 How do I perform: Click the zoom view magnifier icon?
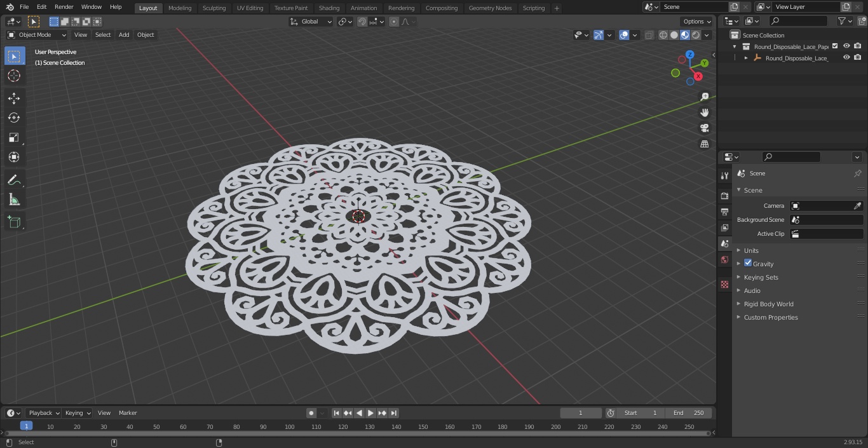click(705, 97)
